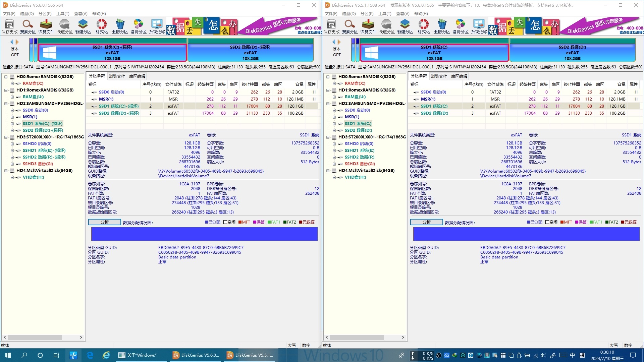Go to next disk arrow, V5.5.1 window
Screen dimensions: 644x362
(x=339, y=42)
